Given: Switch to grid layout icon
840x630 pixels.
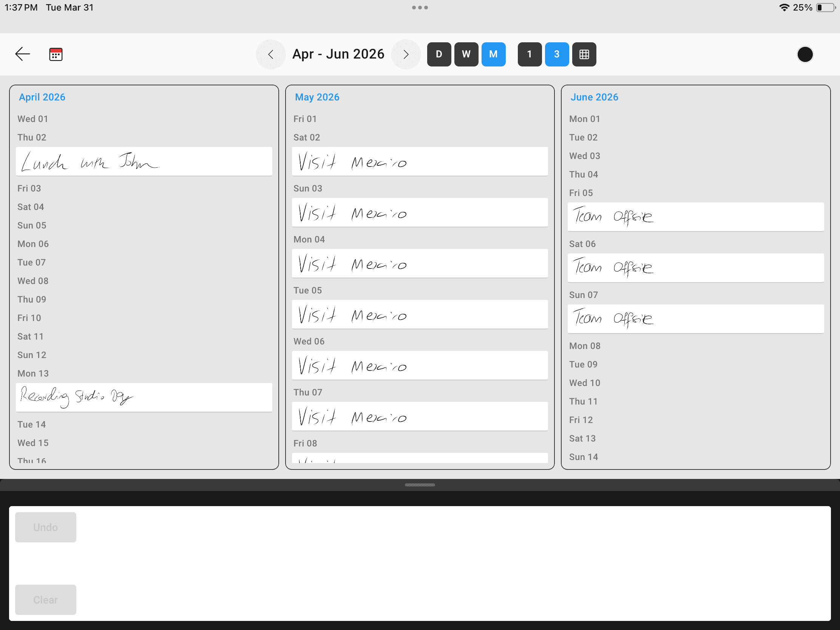Looking at the screenshot, I should tap(584, 54).
